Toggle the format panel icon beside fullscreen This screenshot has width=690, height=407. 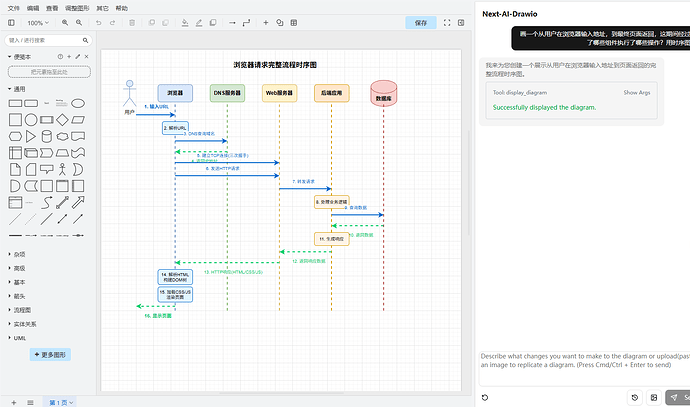(461, 22)
